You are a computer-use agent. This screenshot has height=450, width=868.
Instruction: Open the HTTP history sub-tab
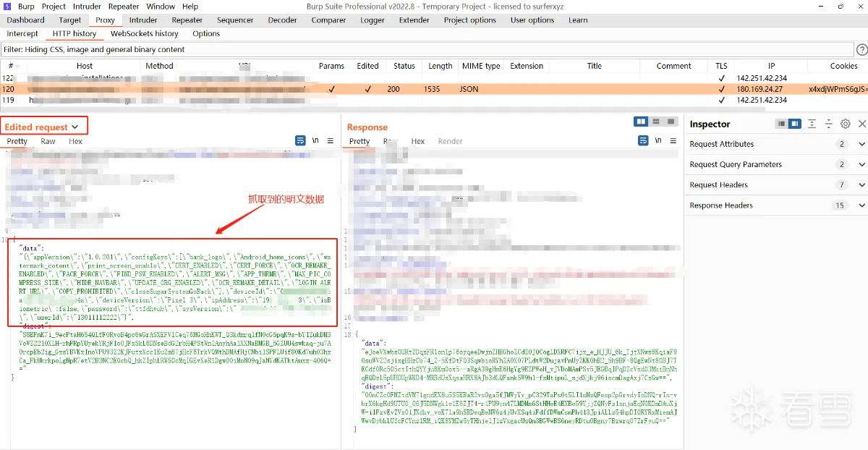pos(75,33)
